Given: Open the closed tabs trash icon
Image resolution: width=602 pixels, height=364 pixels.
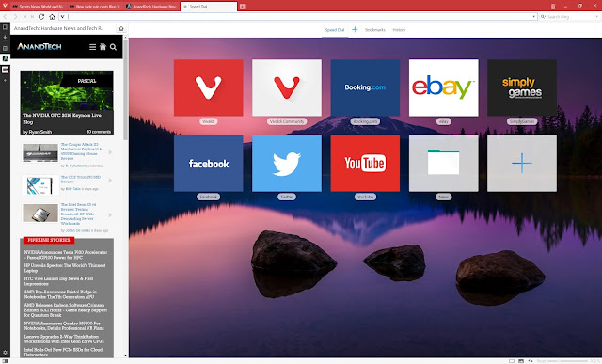Looking at the screenshot, I should pyautogui.click(x=553, y=7).
